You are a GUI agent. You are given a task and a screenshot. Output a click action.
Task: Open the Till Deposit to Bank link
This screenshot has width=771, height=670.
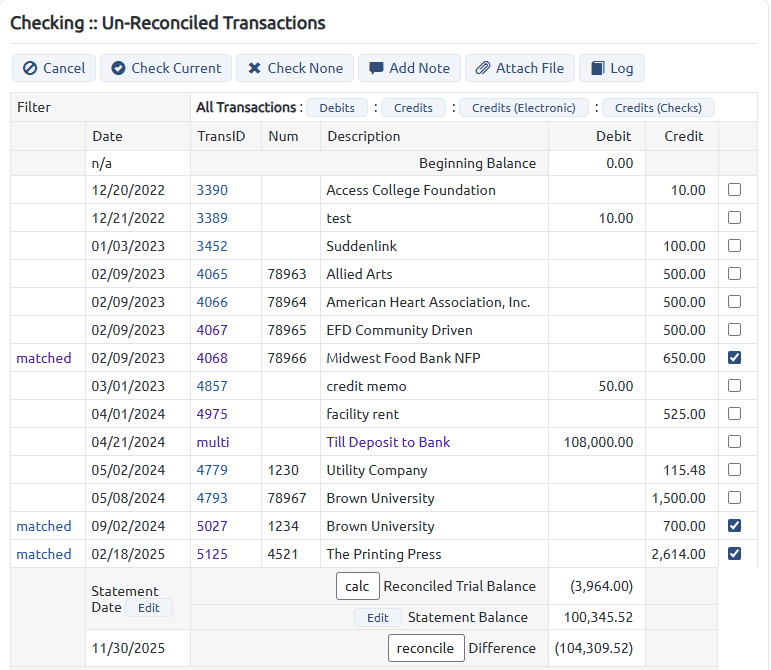pos(388,442)
